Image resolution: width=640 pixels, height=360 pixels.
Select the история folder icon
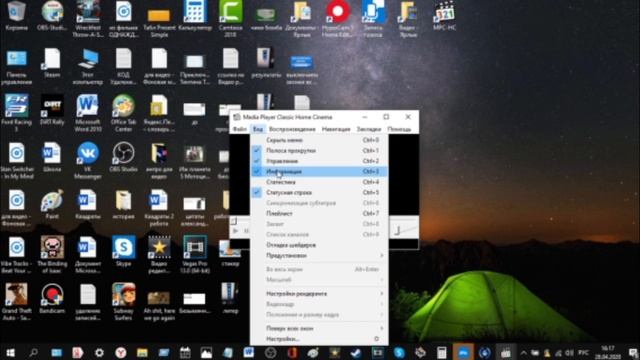point(123,204)
